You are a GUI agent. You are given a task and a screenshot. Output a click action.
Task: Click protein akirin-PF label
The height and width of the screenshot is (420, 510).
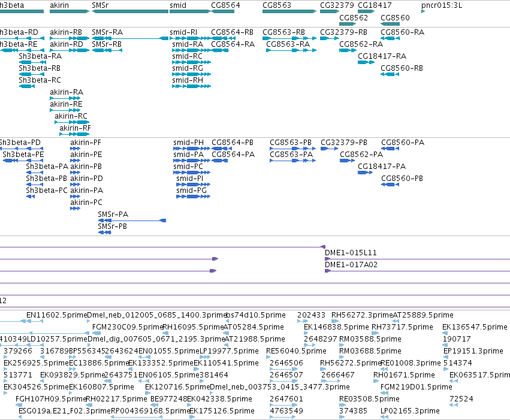point(86,143)
